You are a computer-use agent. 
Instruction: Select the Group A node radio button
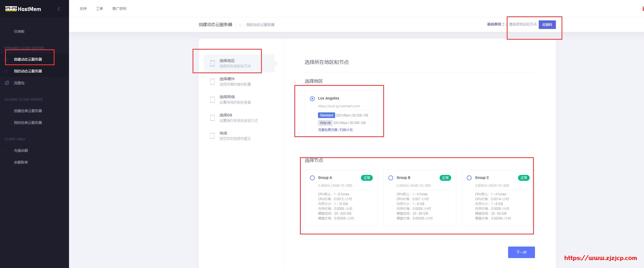click(x=312, y=178)
